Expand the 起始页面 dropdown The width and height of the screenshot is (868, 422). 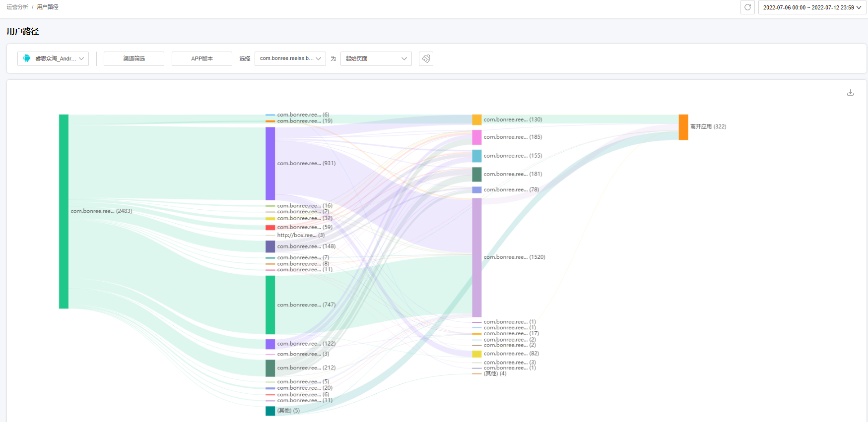(376, 59)
